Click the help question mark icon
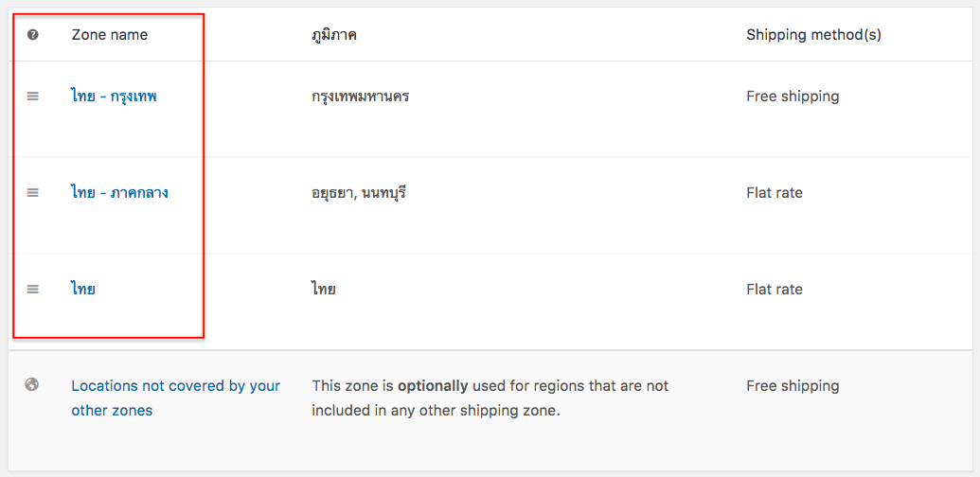 (x=32, y=35)
